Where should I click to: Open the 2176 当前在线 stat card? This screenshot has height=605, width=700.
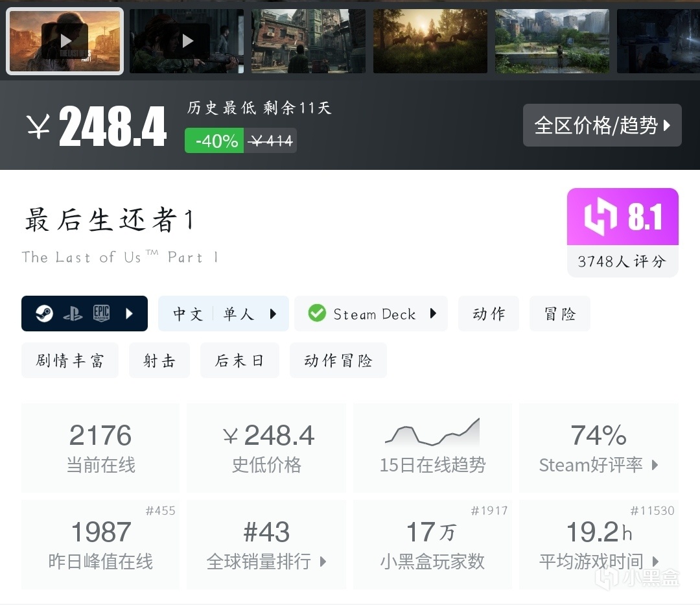(100, 448)
